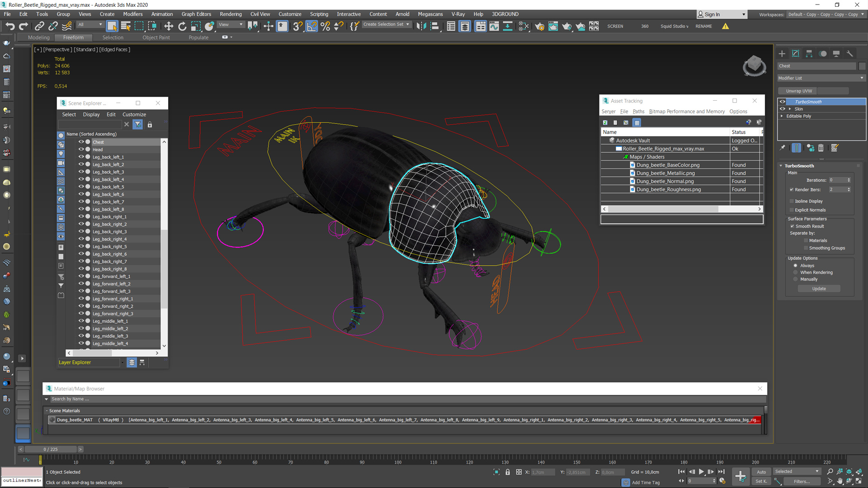Activate the Select and Move tool

click(169, 26)
